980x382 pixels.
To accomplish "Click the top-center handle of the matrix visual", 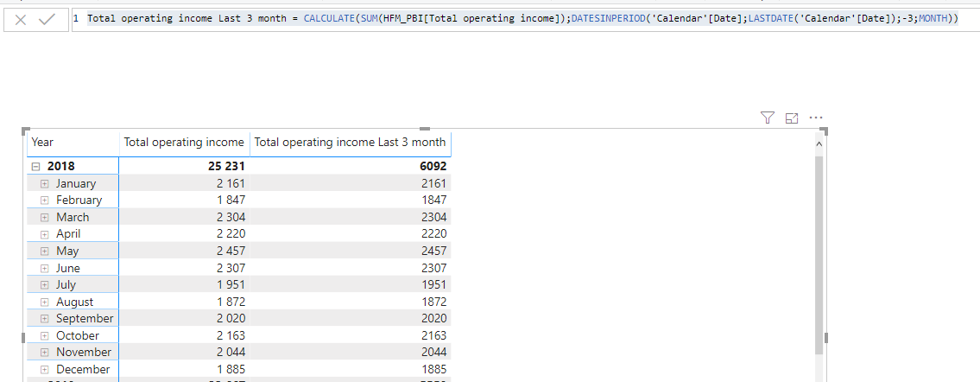I will pos(425,130).
